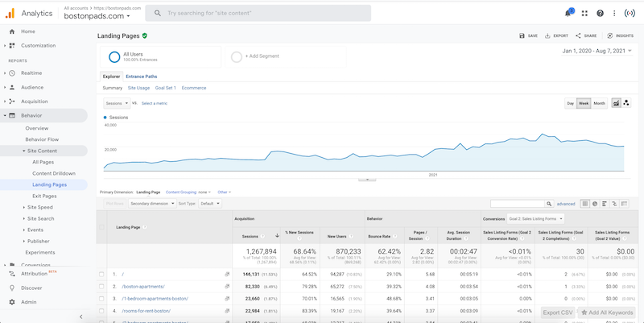Switch to motion chart view icon
Screen dimensions: 644x323
click(626, 103)
